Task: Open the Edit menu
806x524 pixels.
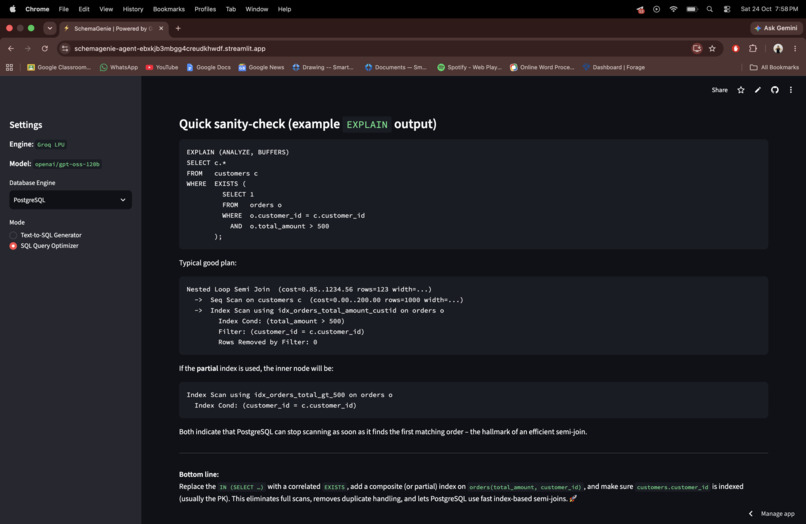Action: coord(84,9)
